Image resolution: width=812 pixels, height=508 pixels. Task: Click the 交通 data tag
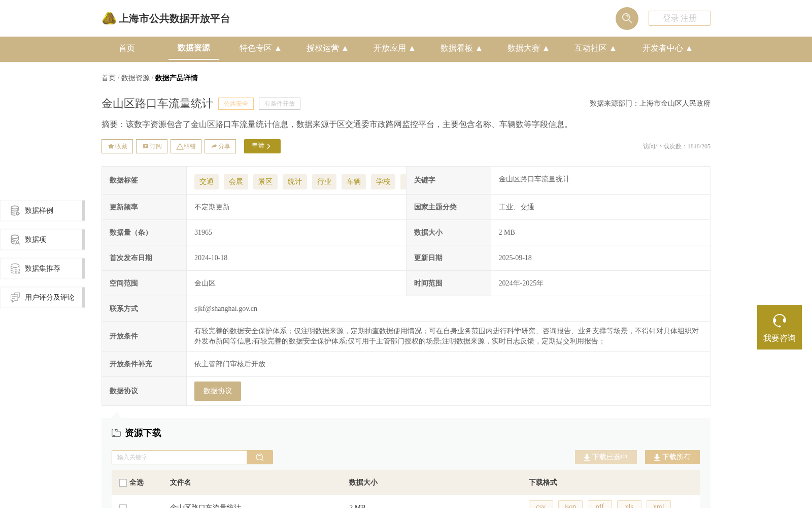click(x=207, y=182)
